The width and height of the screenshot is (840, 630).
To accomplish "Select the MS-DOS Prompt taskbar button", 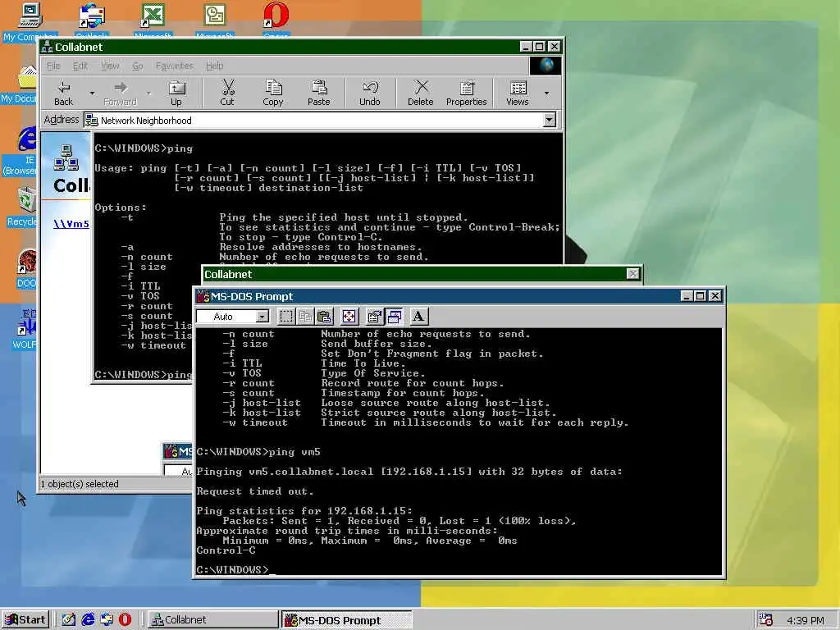I will pos(347,620).
